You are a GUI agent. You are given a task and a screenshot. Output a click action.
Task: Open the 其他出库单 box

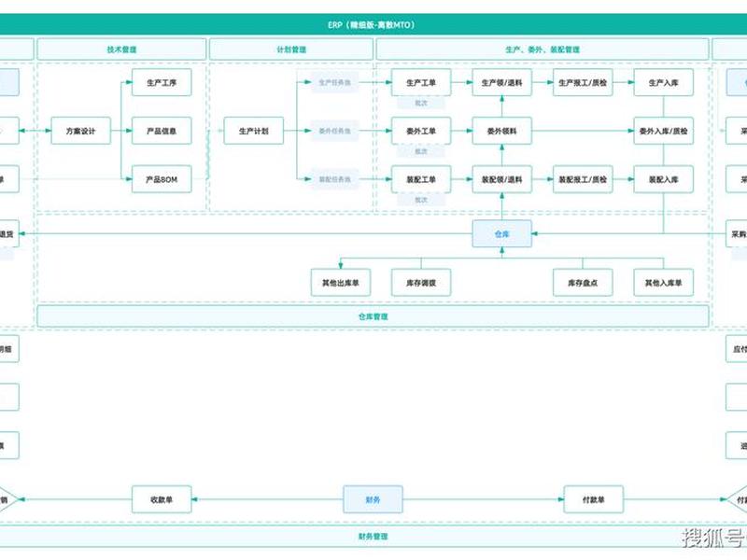tap(341, 283)
